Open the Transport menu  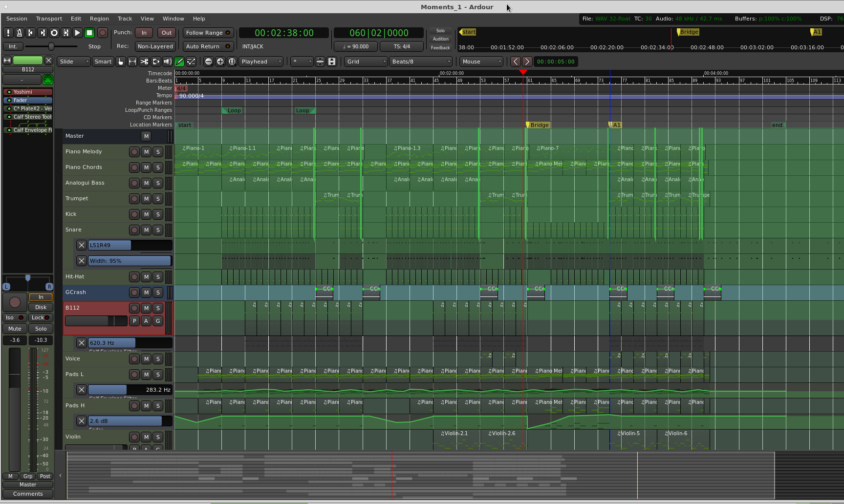click(49, 19)
